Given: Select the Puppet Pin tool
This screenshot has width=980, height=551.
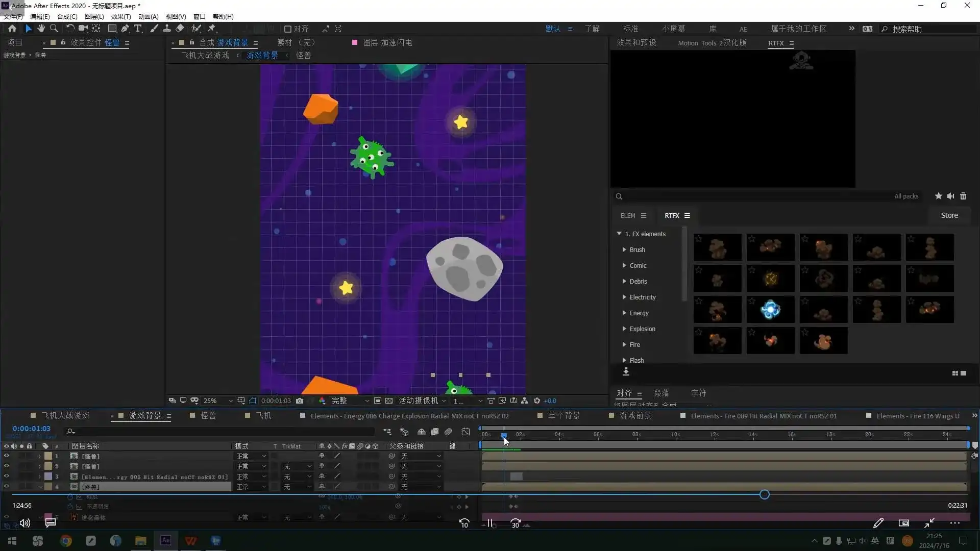Looking at the screenshot, I should pos(212,29).
